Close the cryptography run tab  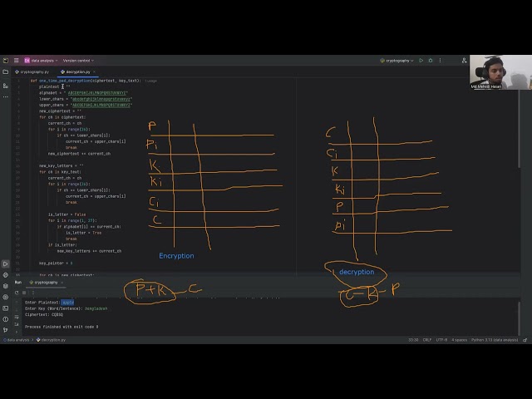click(62, 283)
